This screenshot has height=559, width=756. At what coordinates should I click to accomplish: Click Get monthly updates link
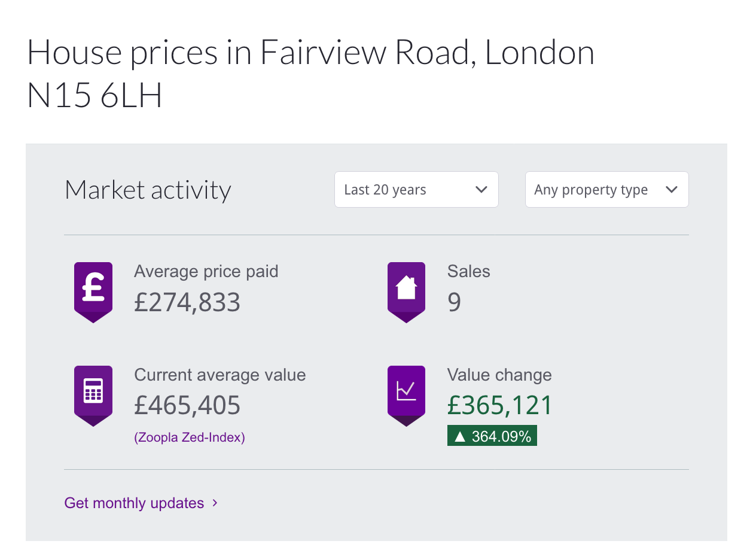pyautogui.click(x=134, y=503)
